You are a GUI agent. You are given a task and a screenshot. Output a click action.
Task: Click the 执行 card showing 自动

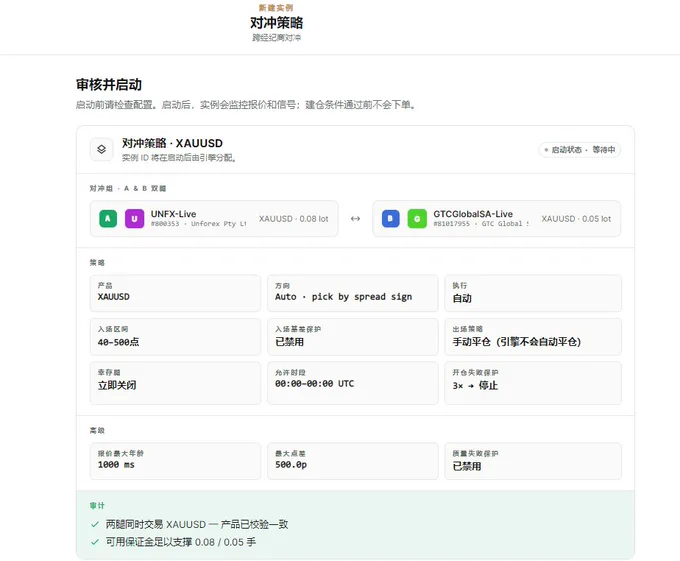point(533,293)
